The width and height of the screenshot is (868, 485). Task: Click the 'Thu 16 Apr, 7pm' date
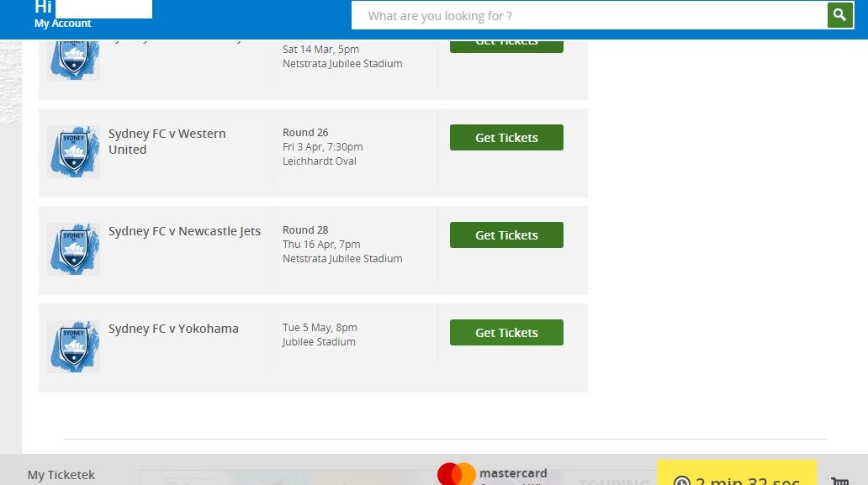(321, 245)
